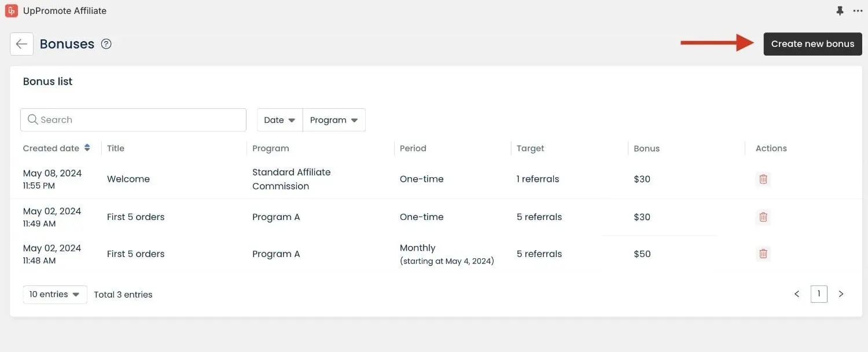
Task: Change the 10 entries per page dropdown
Action: click(x=55, y=294)
